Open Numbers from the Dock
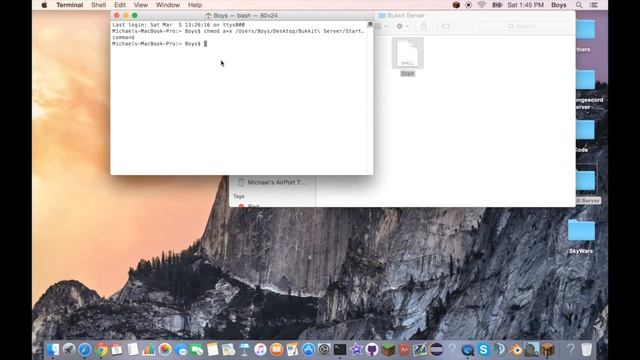 click(x=149, y=350)
